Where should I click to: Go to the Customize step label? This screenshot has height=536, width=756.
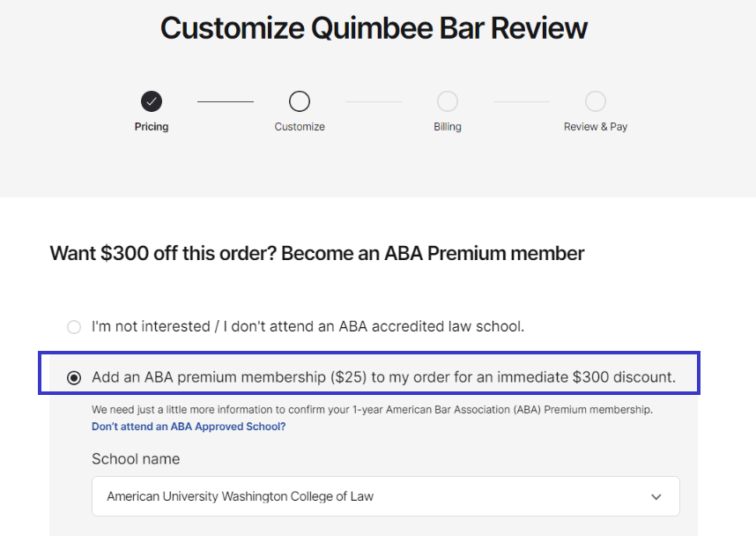pos(300,126)
